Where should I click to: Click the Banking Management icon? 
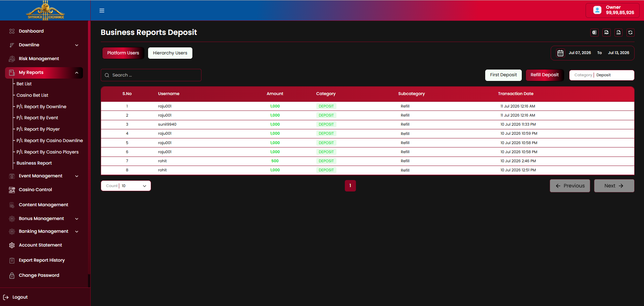[x=12, y=231]
